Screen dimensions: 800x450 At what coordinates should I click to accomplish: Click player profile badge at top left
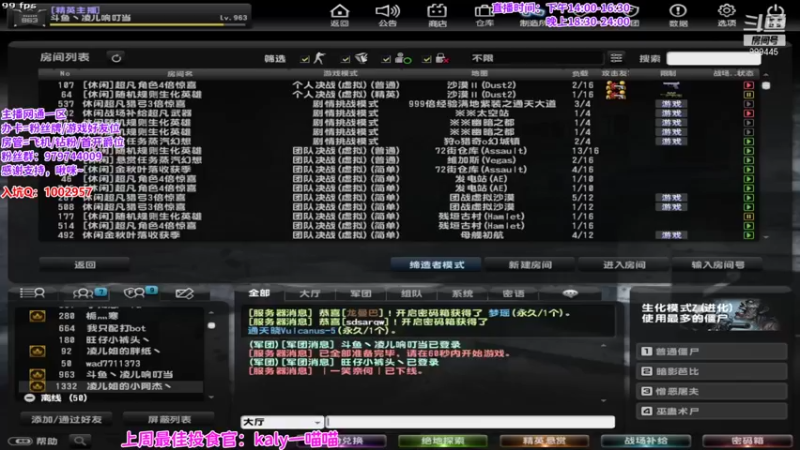click(x=29, y=16)
